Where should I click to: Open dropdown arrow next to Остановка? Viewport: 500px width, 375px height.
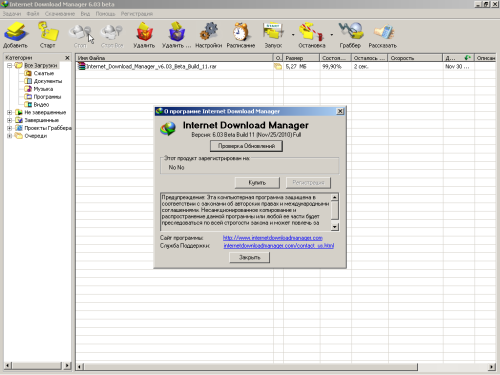[332, 35]
